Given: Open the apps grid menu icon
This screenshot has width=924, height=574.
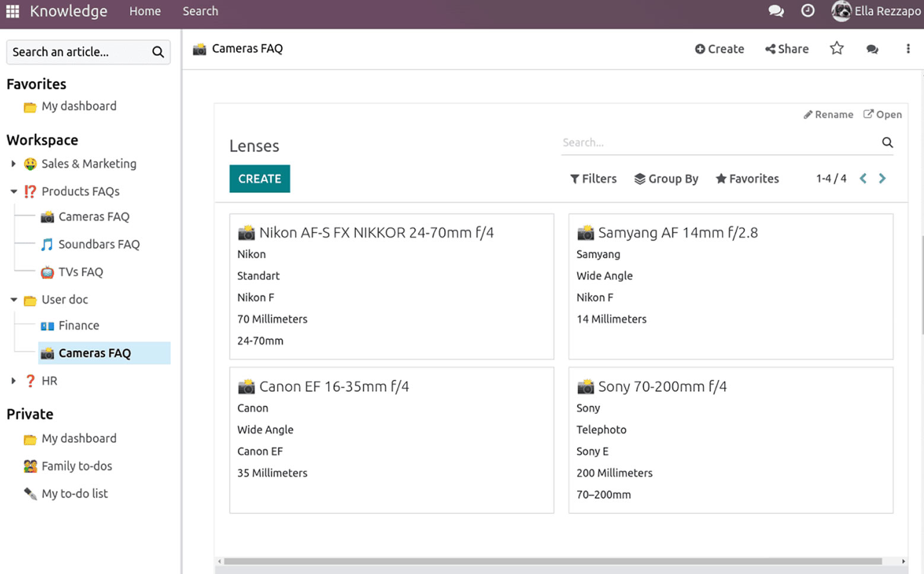Looking at the screenshot, I should pyautogui.click(x=12, y=11).
